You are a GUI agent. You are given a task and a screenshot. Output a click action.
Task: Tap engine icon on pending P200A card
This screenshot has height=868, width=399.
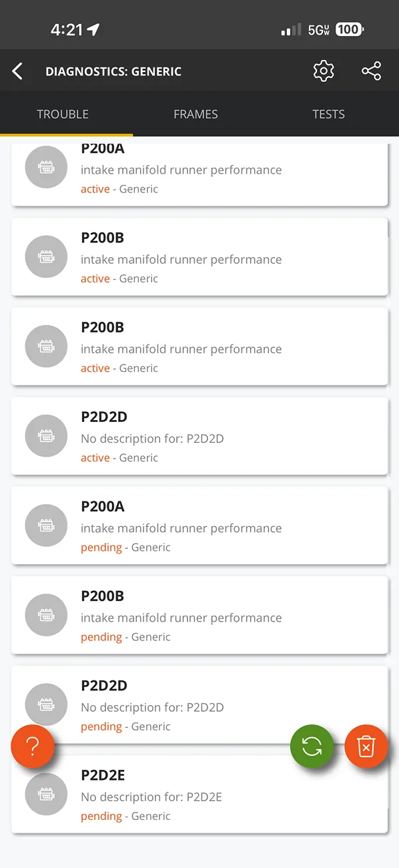(46, 525)
